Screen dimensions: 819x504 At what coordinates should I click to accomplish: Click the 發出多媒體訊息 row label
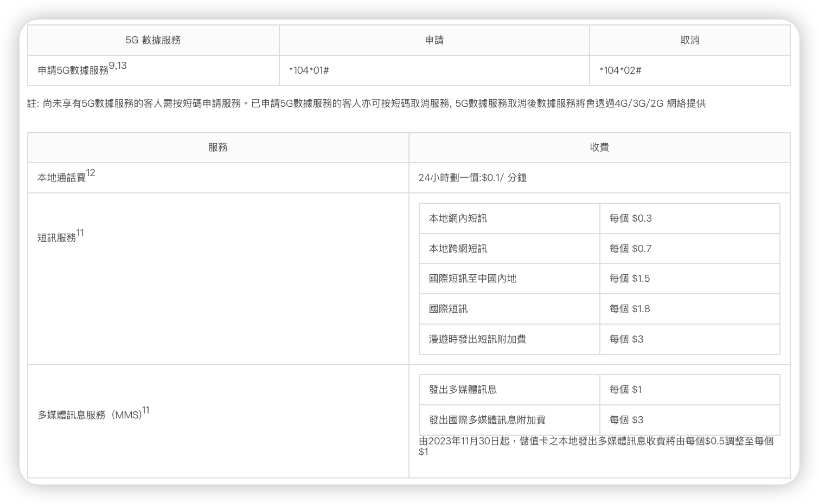click(x=463, y=390)
